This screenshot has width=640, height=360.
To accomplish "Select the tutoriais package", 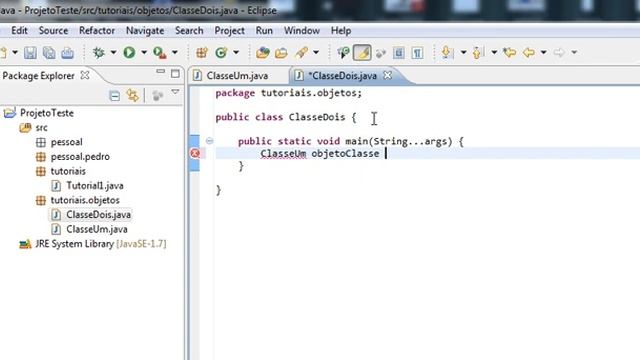I will [x=68, y=171].
